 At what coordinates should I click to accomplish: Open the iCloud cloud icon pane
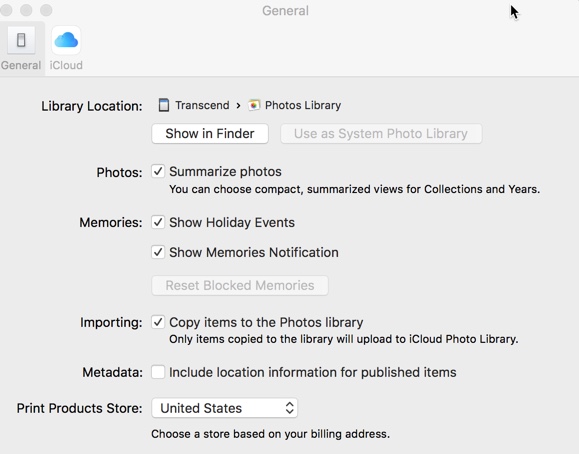(66, 40)
